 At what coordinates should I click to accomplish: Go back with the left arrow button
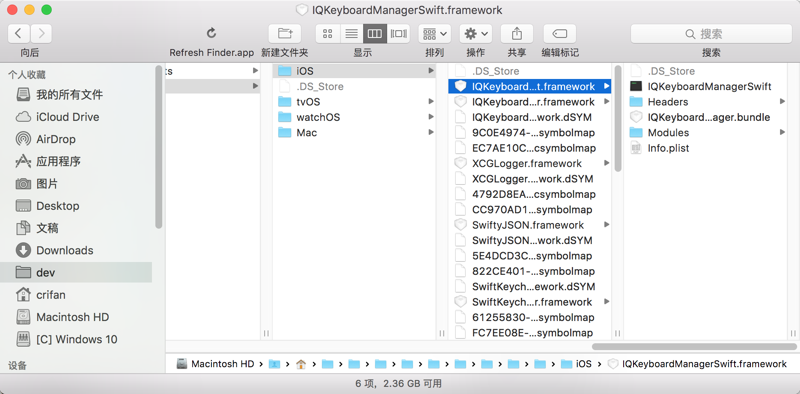(x=18, y=34)
